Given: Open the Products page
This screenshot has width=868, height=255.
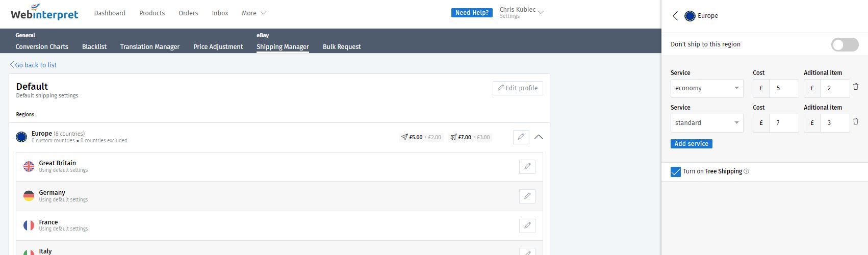Looking at the screenshot, I should [x=152, y=13].
